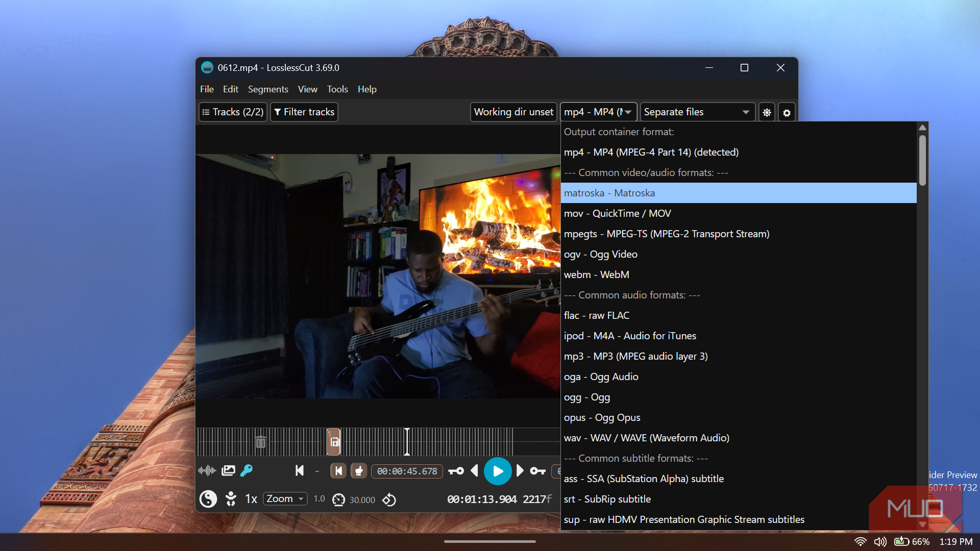Choose wav - WAV / WAVE format
Viewport: 980px width, 551px height.
(x=739, y=438)
